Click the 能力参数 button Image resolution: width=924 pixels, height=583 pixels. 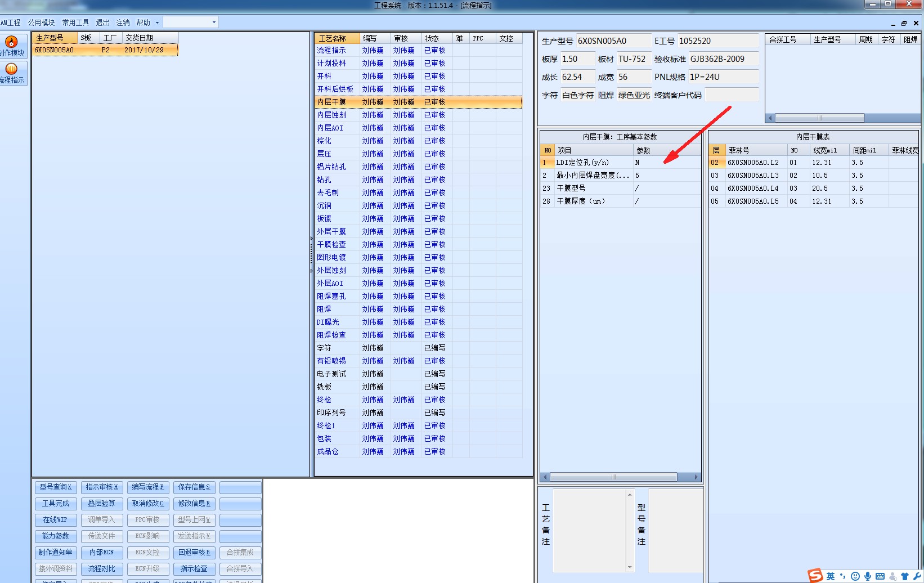tap(56, 536)
